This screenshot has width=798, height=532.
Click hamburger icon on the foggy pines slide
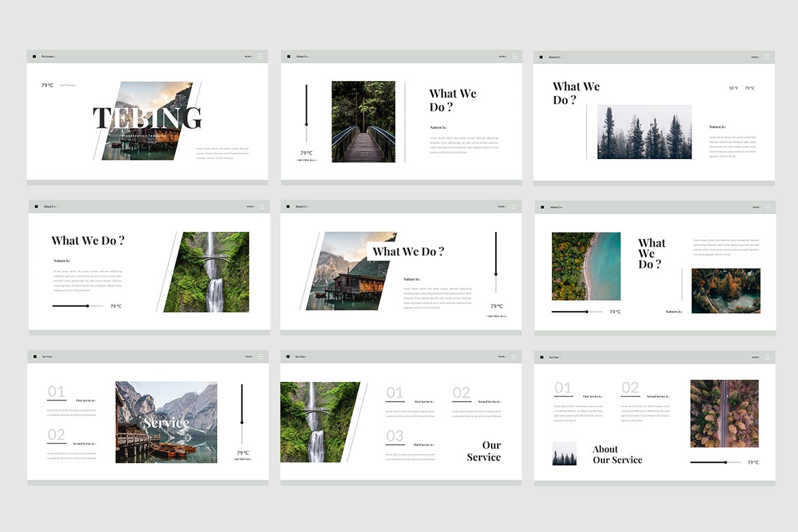(767, 57)
